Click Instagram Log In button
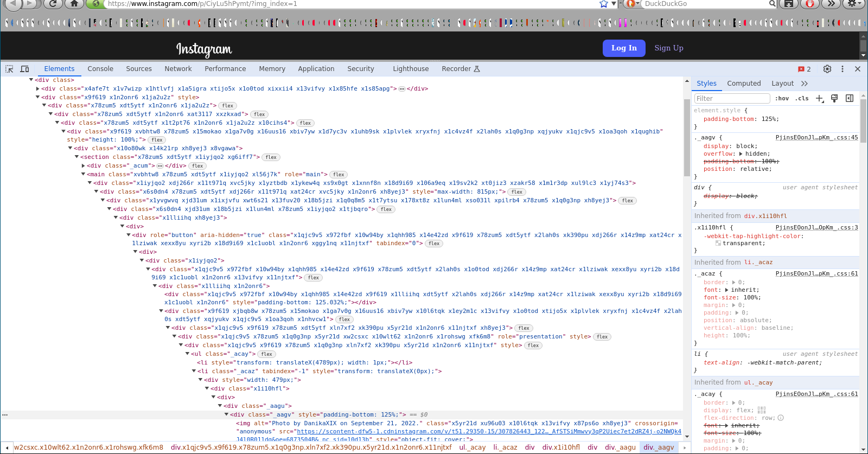Screen dimensions: 868x454 click(624, 48)
